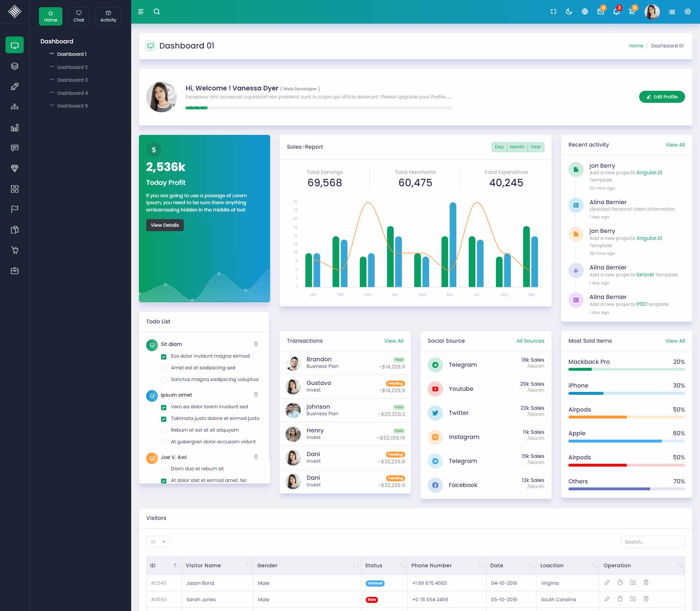The image size is (700, 611).
Task: Click the dark mode moon icon
Action: [569, 12]
